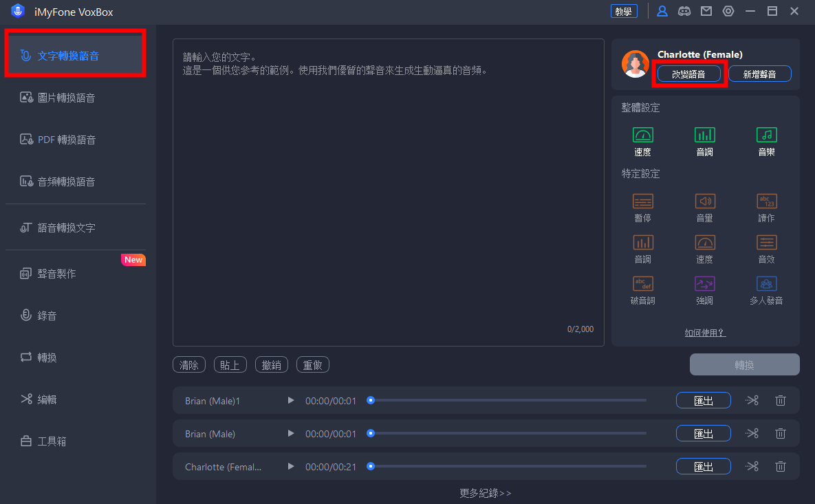Apply 強調 emphasis option
Image resolution: width=815 pixels, height=504 pixels.
(704, 290)
